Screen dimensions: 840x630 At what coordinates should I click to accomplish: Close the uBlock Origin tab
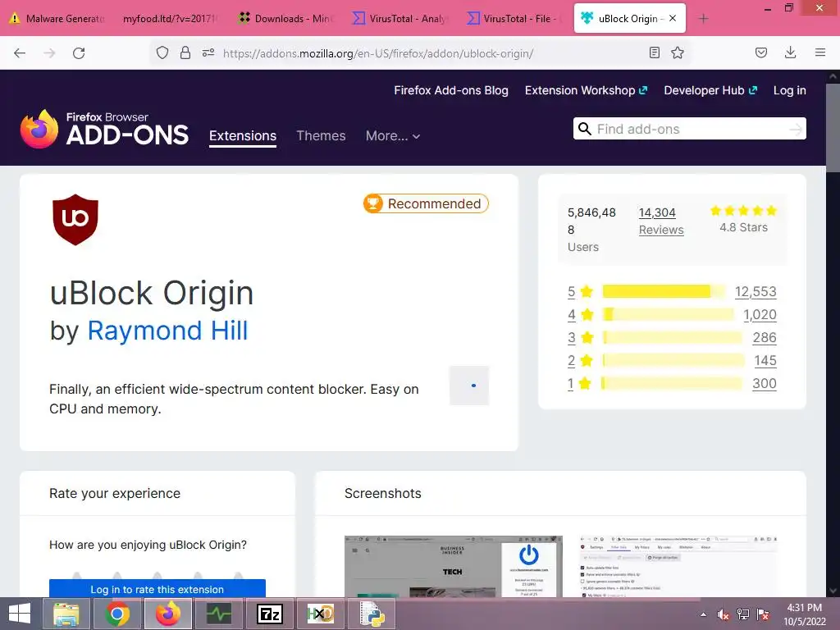pos(673,18)
